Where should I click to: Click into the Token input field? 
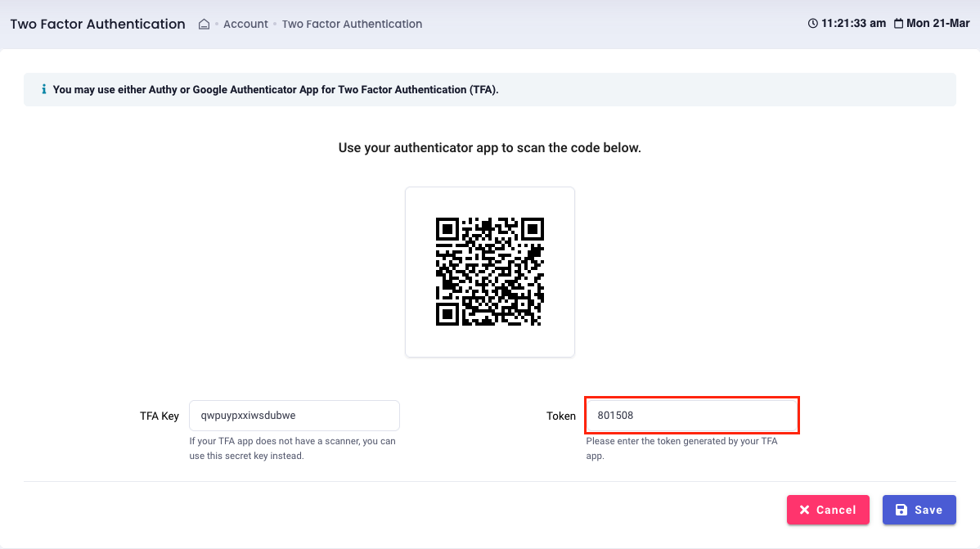(x=692, y=415)
